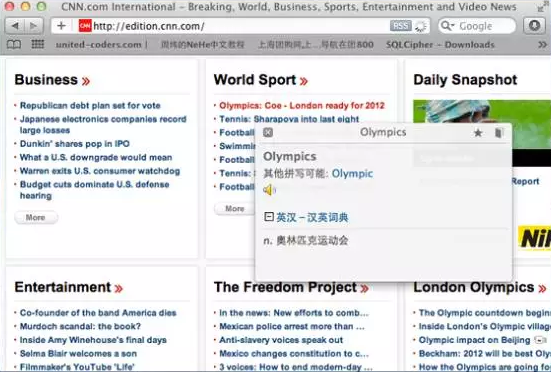Click the Entertainment heading

point(63,287)
